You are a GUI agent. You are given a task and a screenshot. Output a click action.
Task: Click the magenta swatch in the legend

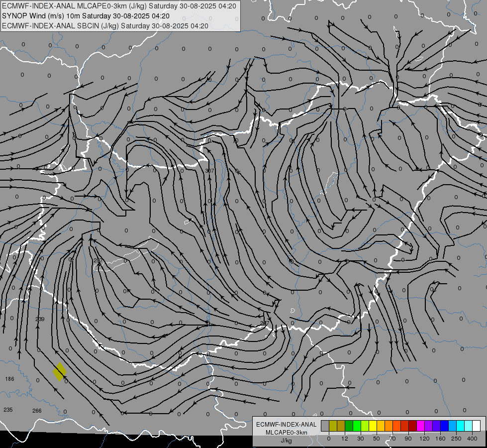point(421,426)
